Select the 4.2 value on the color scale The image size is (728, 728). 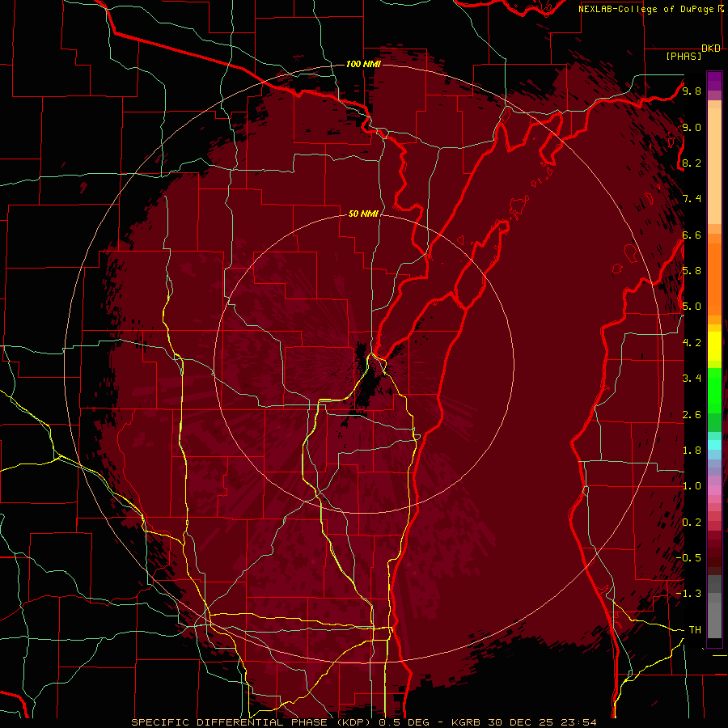(692, 342)
